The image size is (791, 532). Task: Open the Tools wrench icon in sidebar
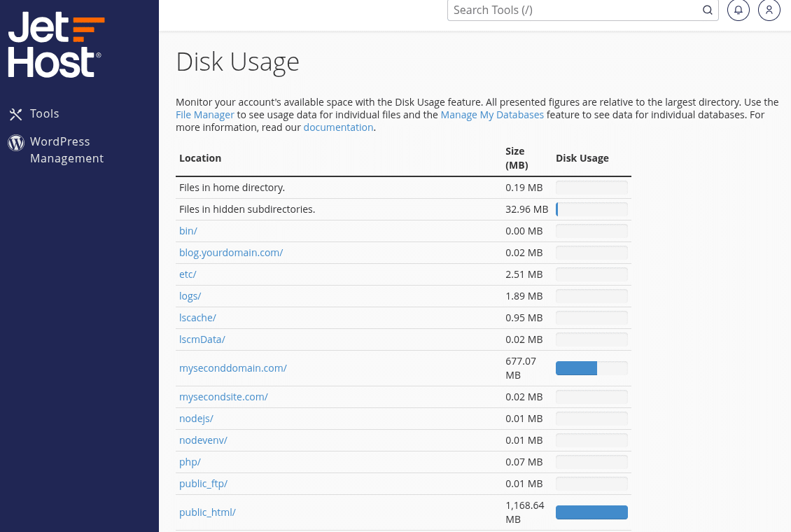click(15, 115)
